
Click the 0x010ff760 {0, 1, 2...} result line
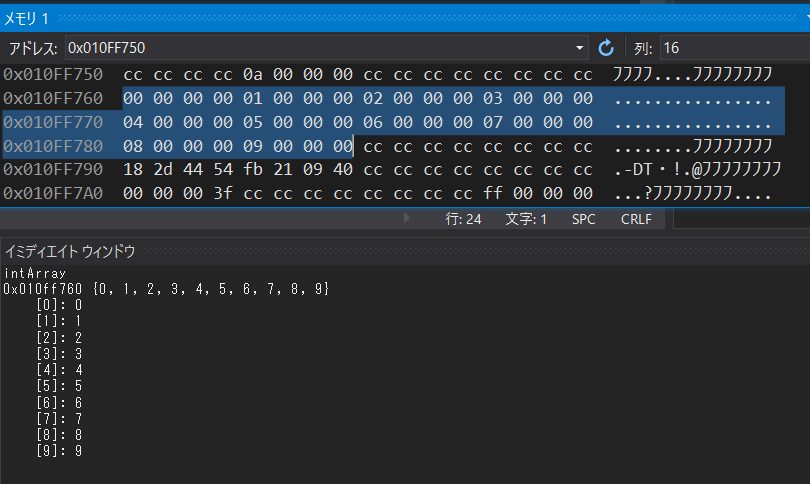tap(166, 289)
